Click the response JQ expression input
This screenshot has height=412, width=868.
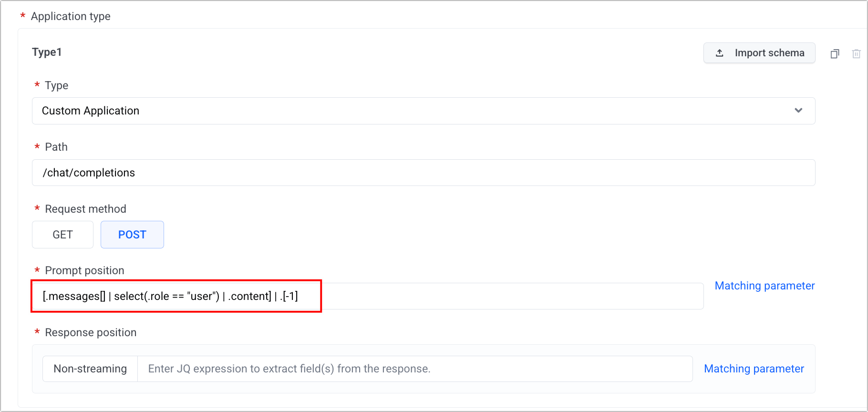pos(414,369)
